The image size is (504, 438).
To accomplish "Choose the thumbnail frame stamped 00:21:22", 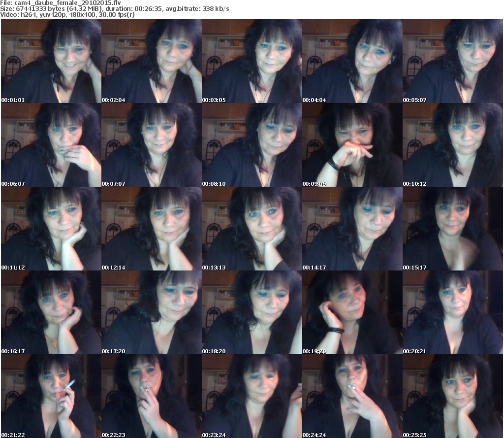I will (x=51, y=396).
